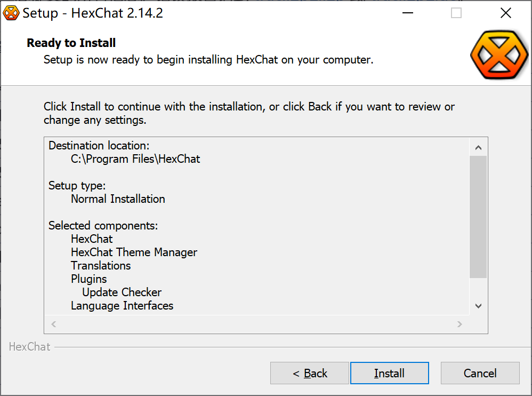This screenshot has height=396, width=532.
Task: Close the Setup window
Action: [x=505, y=13]
